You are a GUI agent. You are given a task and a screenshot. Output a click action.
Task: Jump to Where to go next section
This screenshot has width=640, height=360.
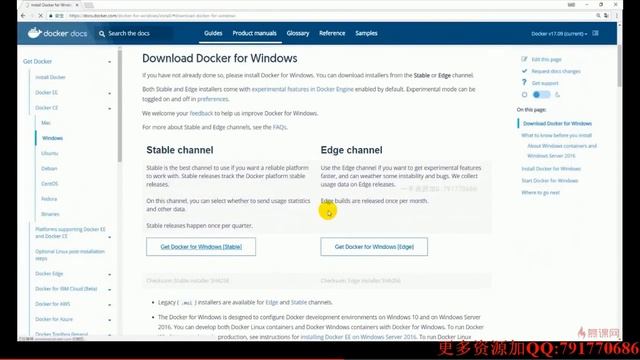pos(540,192)
